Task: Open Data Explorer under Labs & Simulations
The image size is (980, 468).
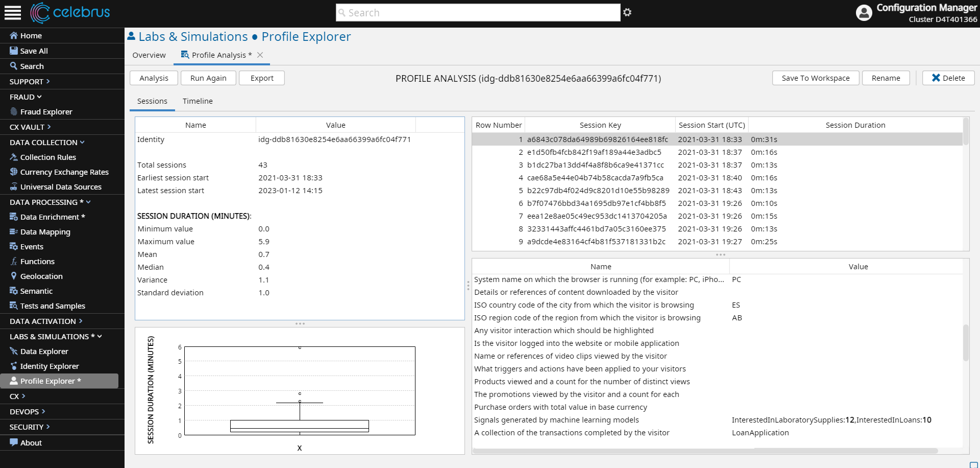Action: (44, 351)
